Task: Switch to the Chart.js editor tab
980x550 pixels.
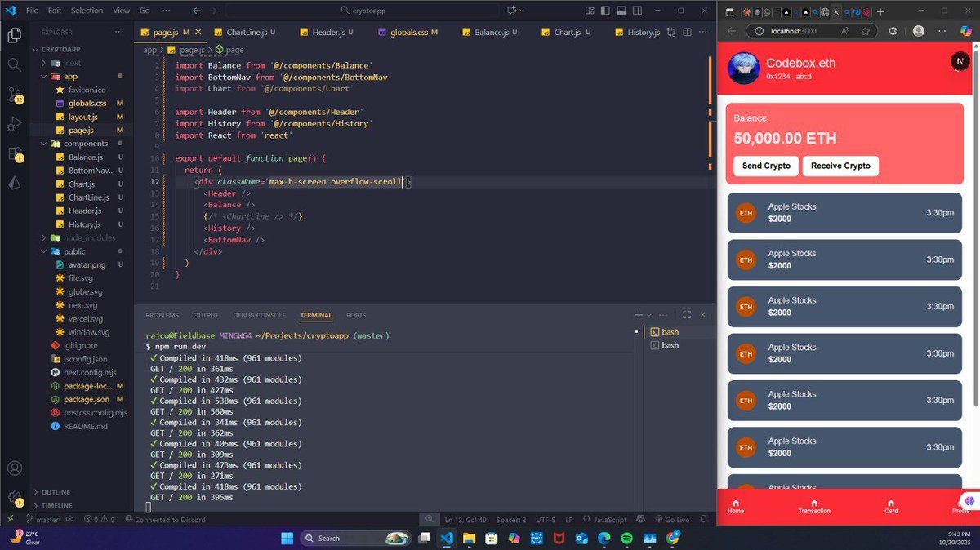Action: 566,32
